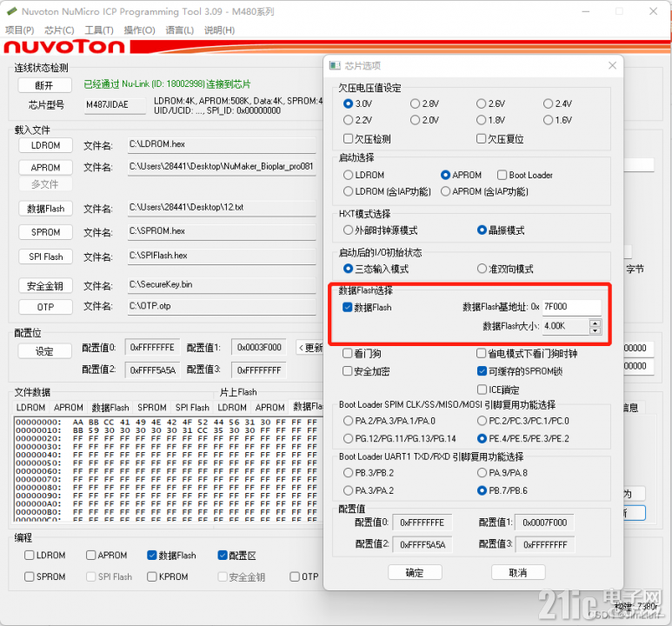Open the 语言(L) menu

pos(180,30)
